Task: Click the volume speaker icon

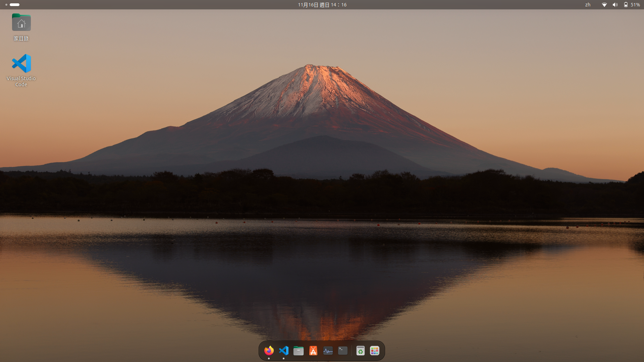Action: [615, 5]
